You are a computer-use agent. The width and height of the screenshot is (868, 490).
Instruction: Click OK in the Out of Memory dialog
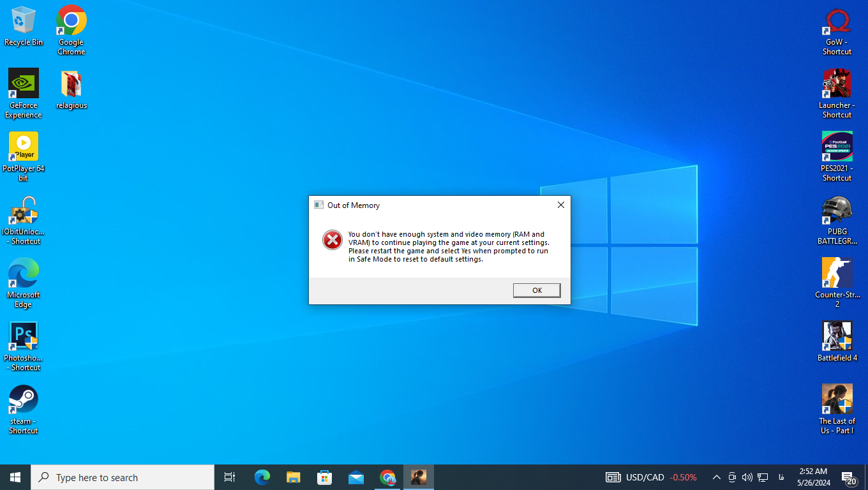[537, 290]
